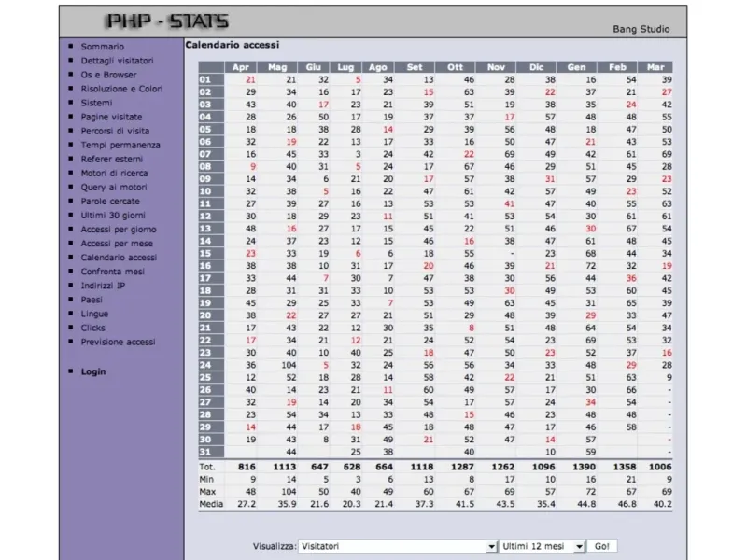Open Accessi per giorno
747x560 pixels.
(x=119, y=229)
